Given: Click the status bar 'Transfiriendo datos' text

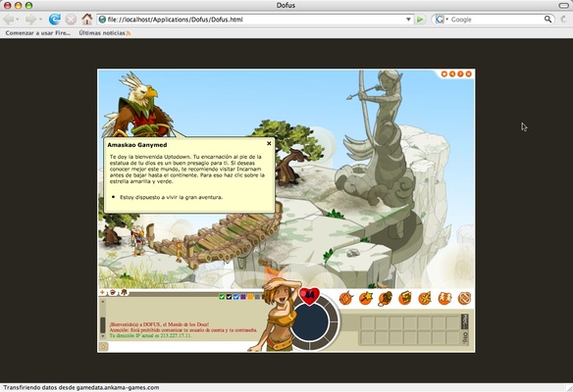Looking at the screenshot, I should point(81,388).
